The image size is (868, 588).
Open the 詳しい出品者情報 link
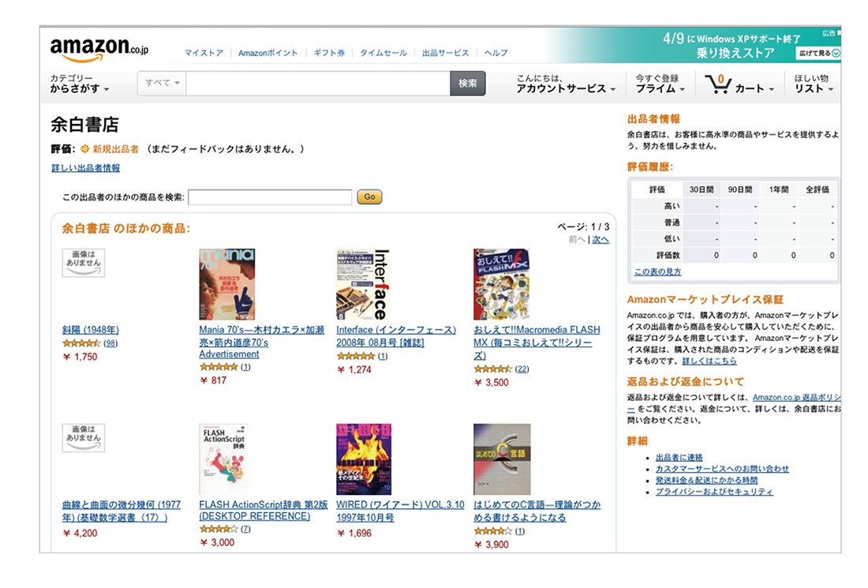click(86, 168)
